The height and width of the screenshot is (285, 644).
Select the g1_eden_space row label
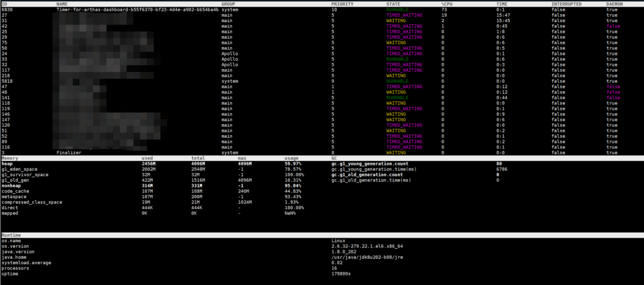point(19,169)
